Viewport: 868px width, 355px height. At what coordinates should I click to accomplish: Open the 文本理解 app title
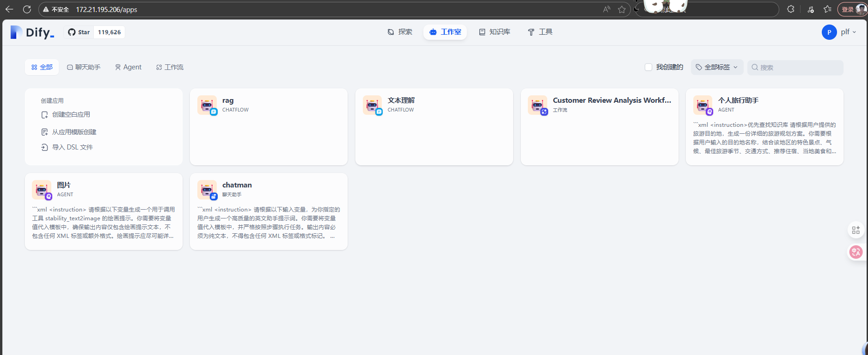(x=401, y=100)
